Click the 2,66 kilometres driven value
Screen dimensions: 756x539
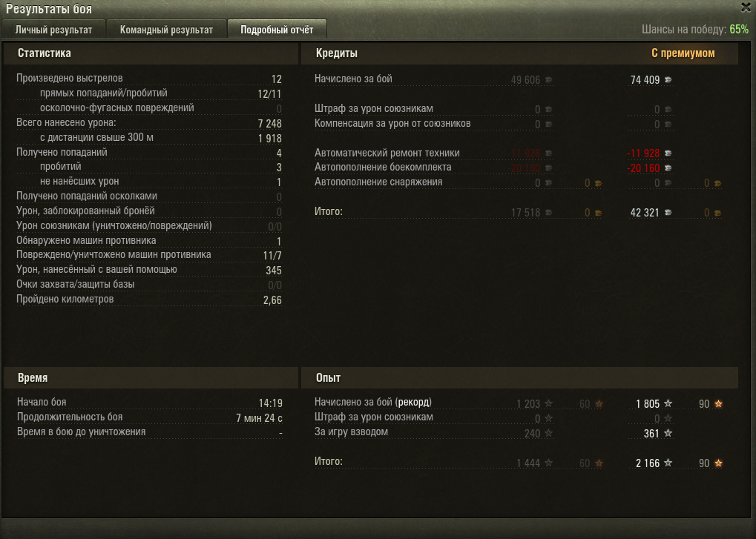(272, 300)
